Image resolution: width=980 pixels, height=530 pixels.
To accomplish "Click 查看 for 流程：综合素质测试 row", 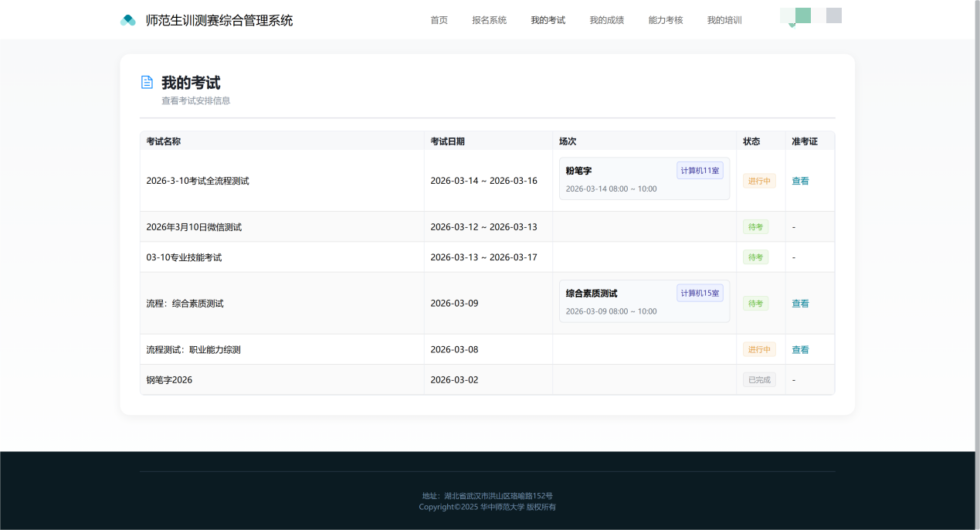I will (800, 304).
